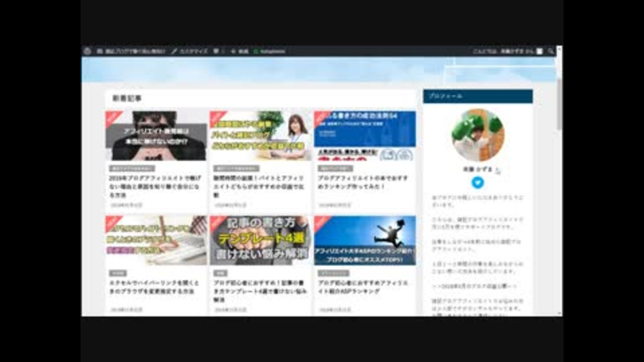644x362 pixels.
Task: Click the Twitter icon in the profile
Action: [x=477, y=182]
